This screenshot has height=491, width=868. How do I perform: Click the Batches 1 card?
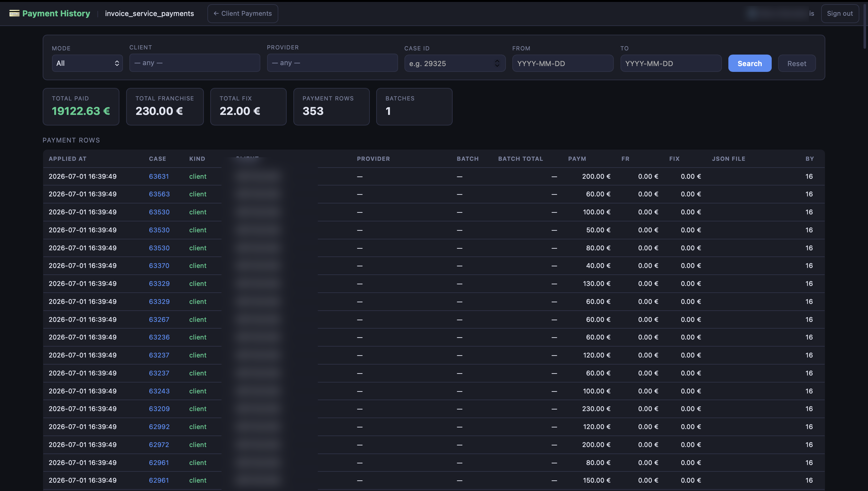(414, 107)
